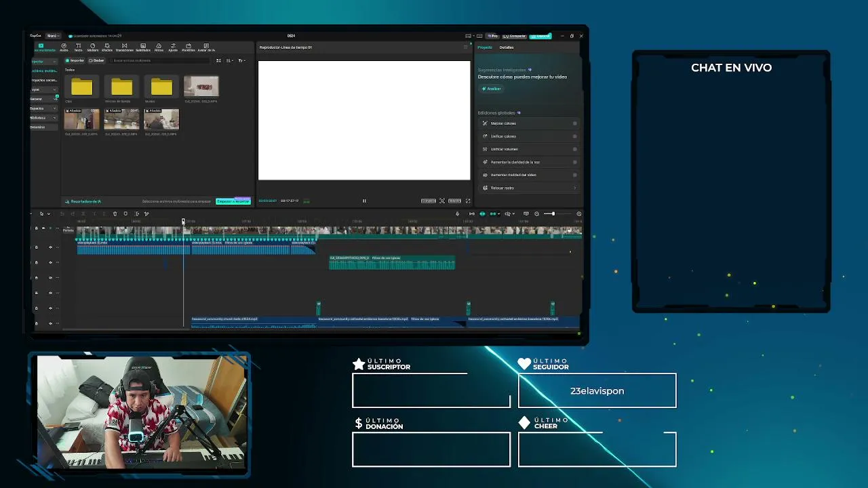Toggle Unificar volumen switch
868x488 pixels.
[574, 149]
